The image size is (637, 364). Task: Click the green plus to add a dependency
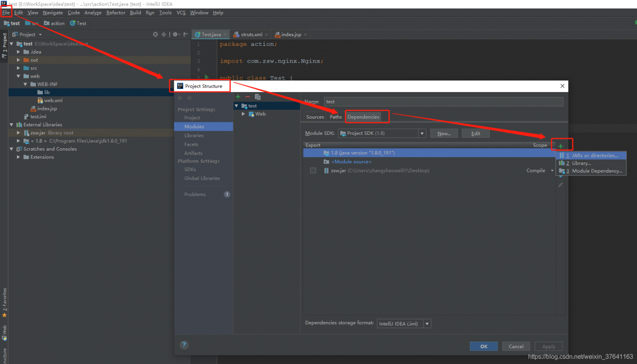click(561, 146)
